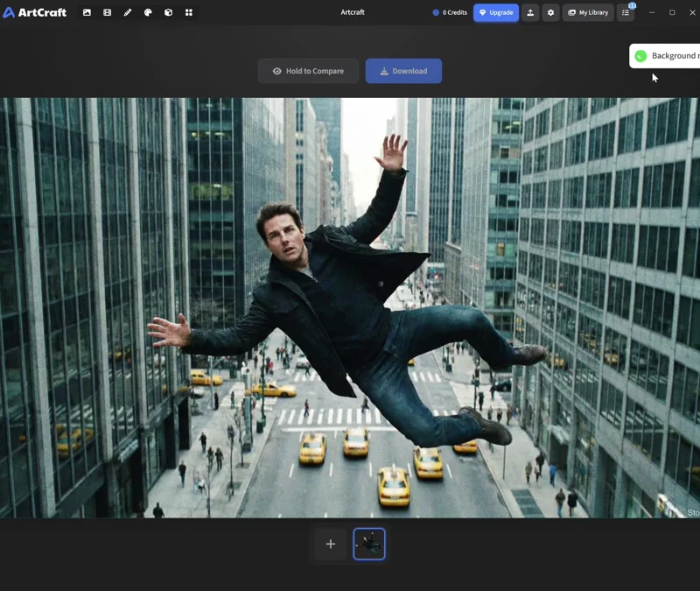The width and height of the screenshot is (700, 591).
Task: Open the apps grid icon
Action: 189,12
